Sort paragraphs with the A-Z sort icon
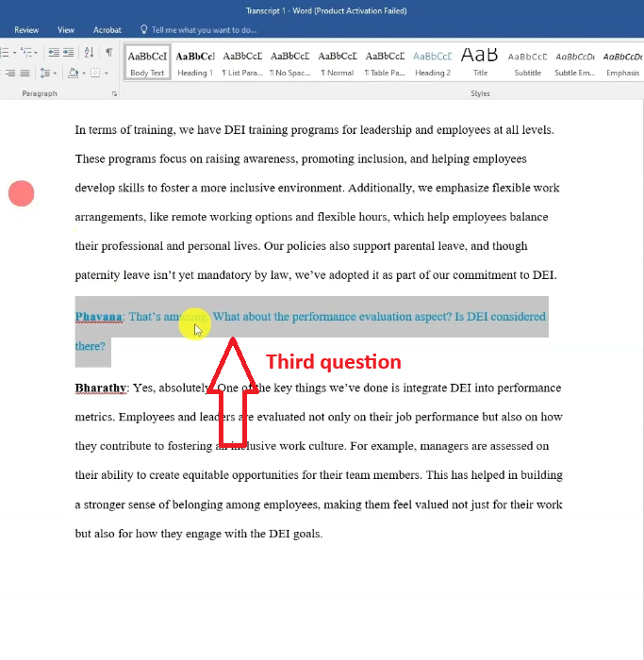The width and height of the screenshot is (644, 660). pos(89,53)
